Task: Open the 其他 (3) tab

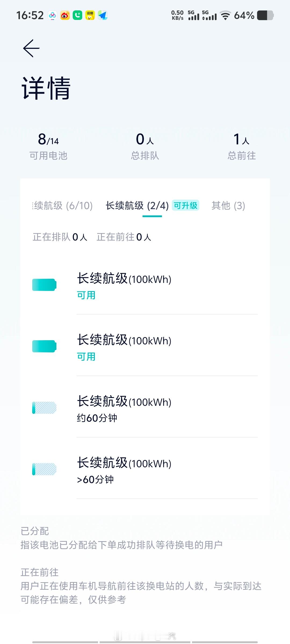Action: [x=228, y=206]
